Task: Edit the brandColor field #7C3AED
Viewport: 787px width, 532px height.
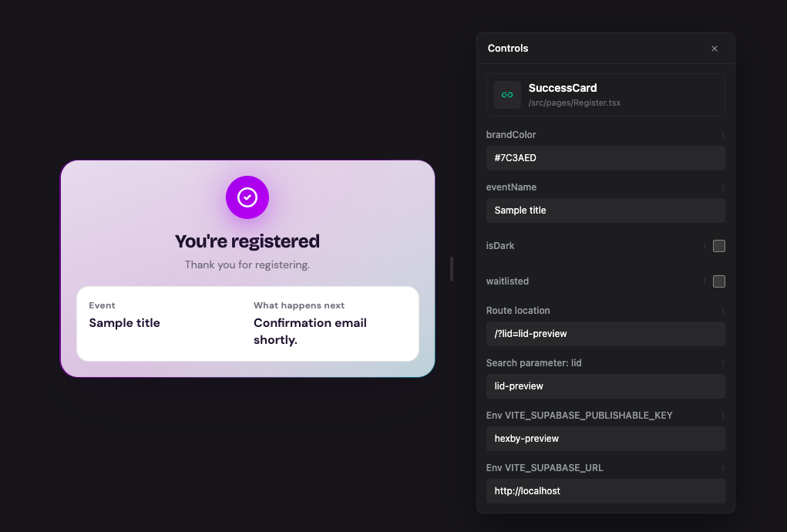Action: pyautogui.click(x=605, y=158)
